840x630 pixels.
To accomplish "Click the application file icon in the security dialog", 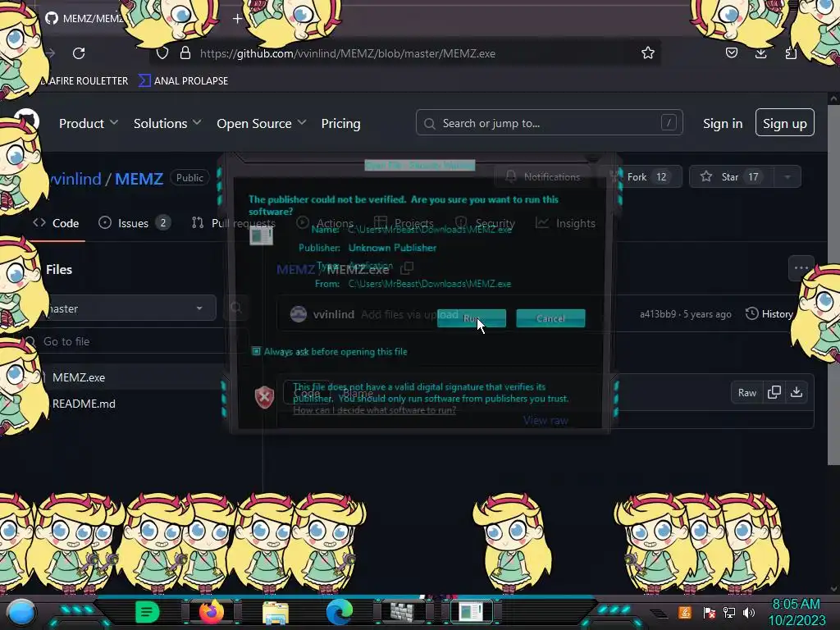I will pyautogui.click(x=261, y=235).
